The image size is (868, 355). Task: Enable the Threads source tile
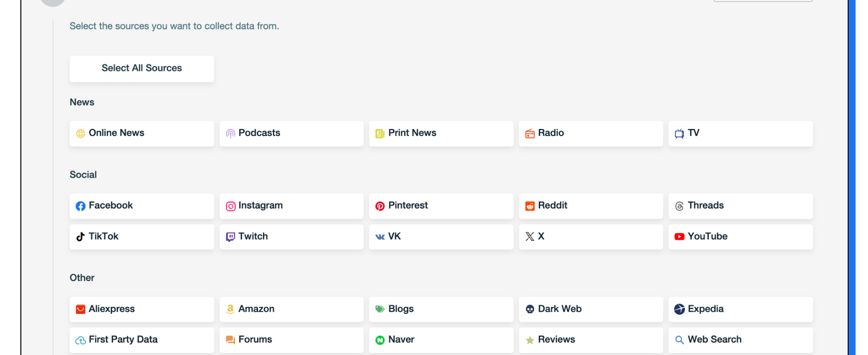[740, 206]
